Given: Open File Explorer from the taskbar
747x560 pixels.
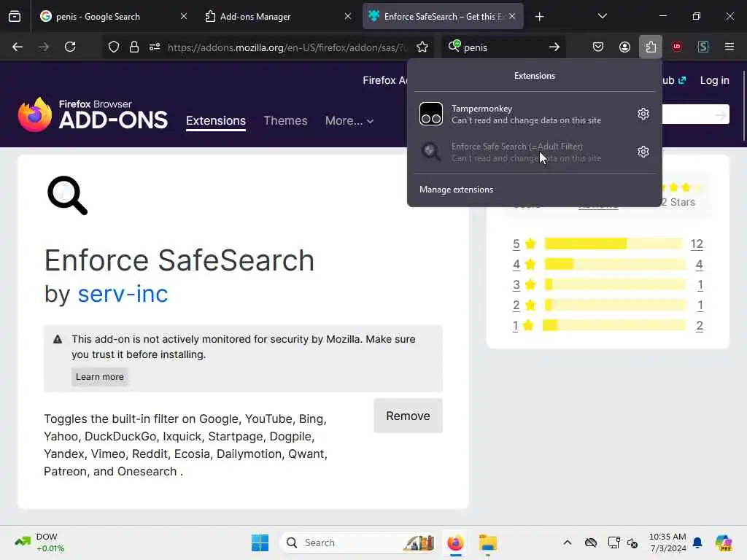Looking at the screenshot, I should click(x=488, y=542).
